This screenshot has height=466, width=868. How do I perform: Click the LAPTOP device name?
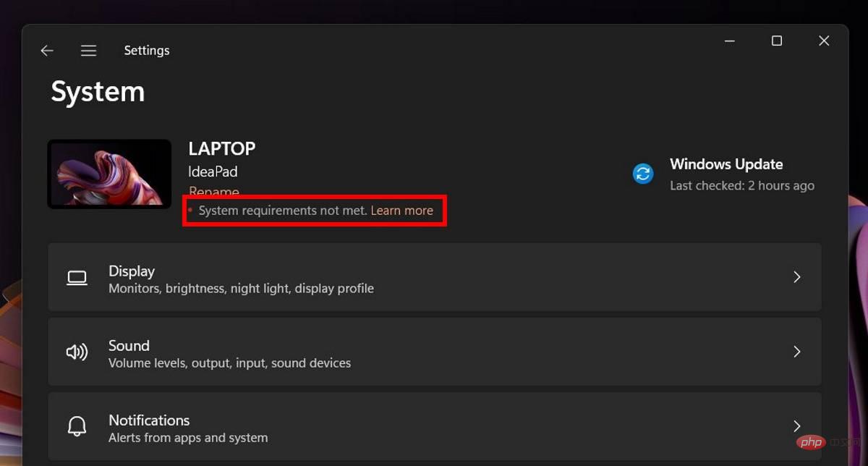pyautogui.click(x=221, y=149)
